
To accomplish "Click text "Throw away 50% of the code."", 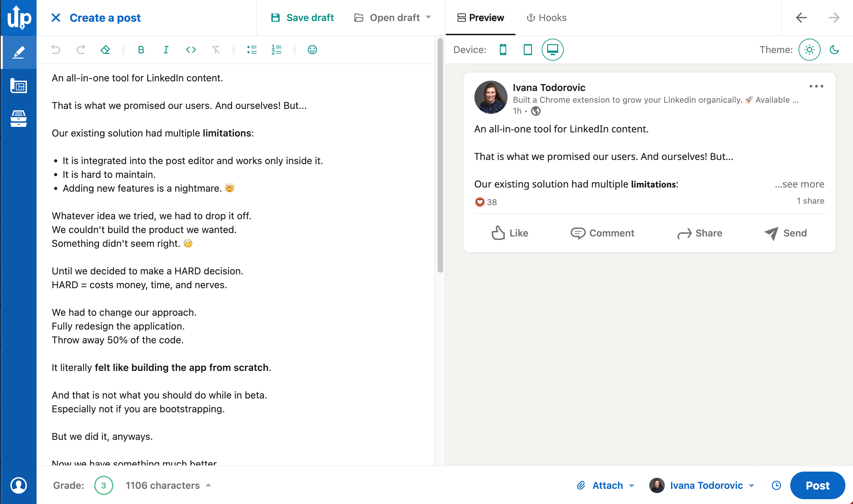I will point(118,340).
